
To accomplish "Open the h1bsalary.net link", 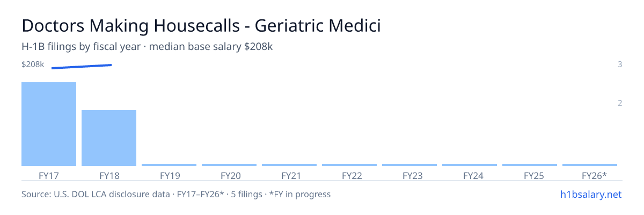I will coord(591,194).
